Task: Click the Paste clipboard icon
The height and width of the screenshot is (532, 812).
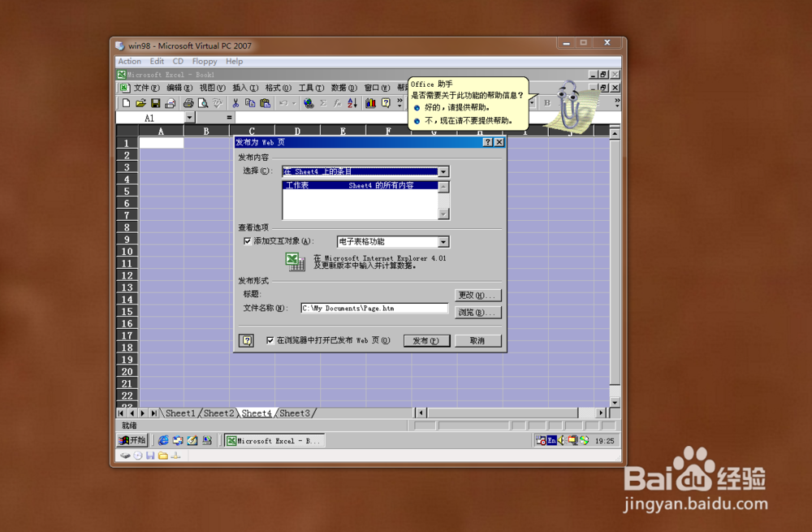Action: tap(266, 103)
